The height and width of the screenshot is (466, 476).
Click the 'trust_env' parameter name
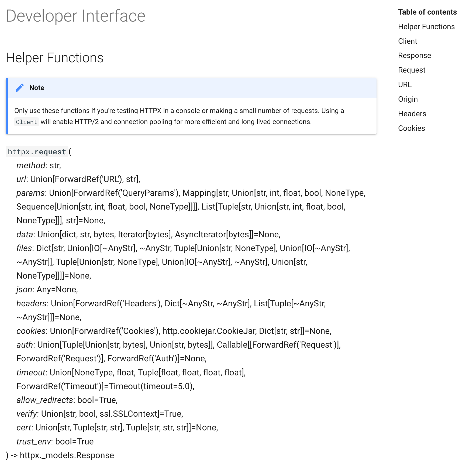tap(33, 441)
